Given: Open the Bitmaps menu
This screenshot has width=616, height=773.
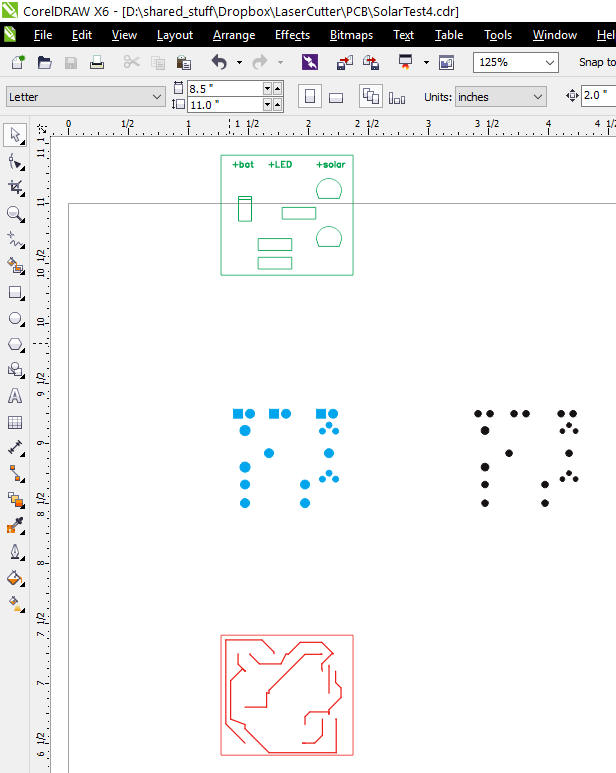Looking at the screenshot, I should pos(351,35).
